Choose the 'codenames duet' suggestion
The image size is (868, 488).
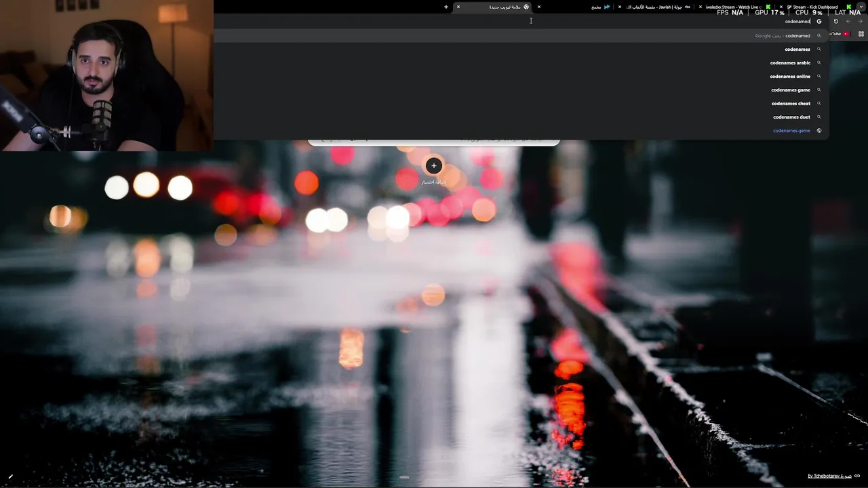pyautogui.click(x=521, y=117)
